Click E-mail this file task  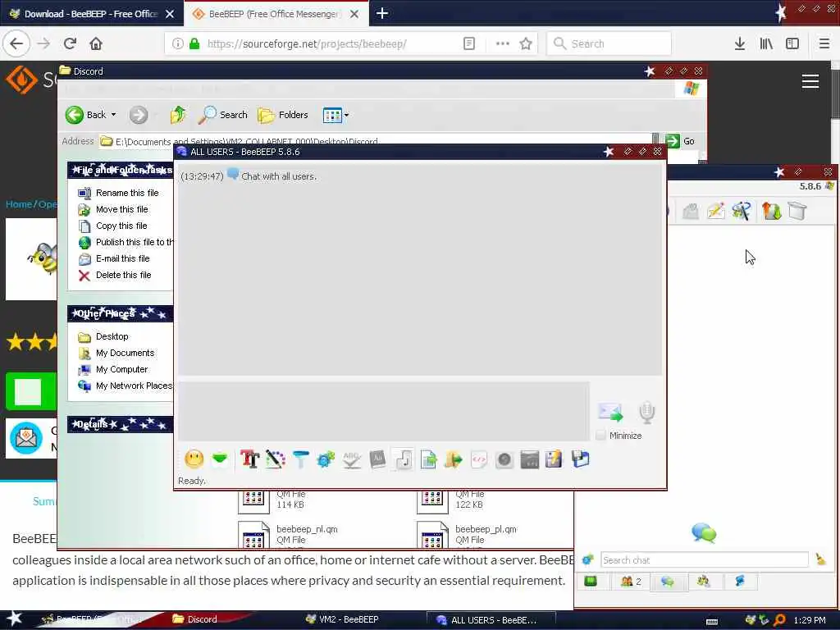click(x=123, y=258)
